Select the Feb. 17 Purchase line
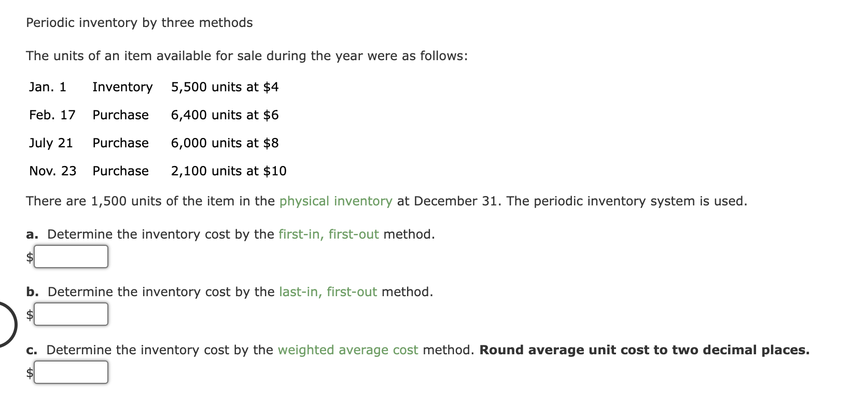 [x=153, y=115]
